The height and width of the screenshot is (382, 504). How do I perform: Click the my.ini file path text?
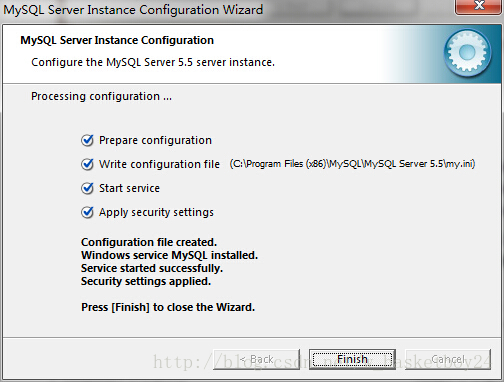[352, 164]
